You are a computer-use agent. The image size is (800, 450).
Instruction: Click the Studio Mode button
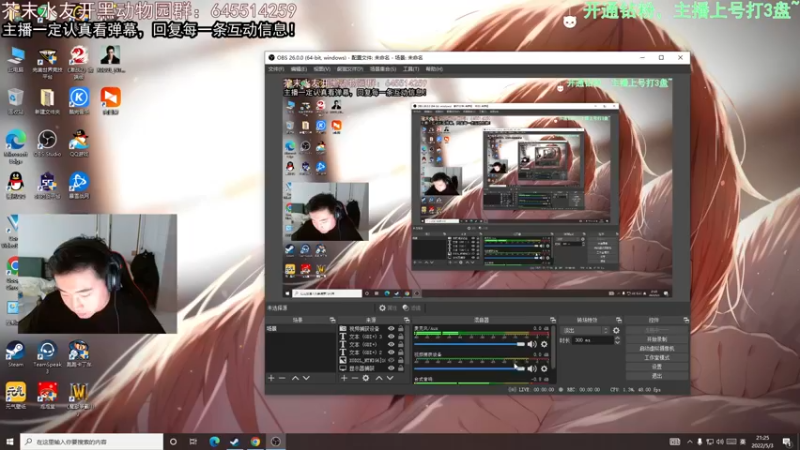point(657,358)
